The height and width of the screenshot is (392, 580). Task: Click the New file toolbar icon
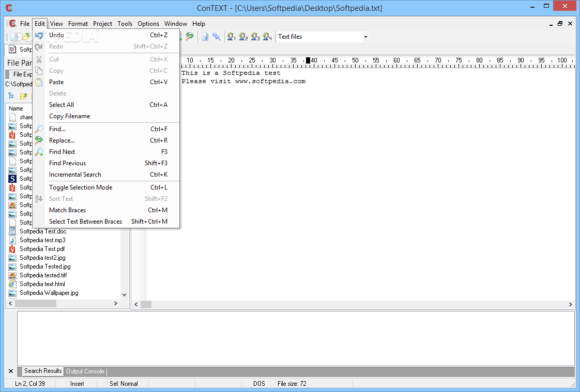point(14,37)
